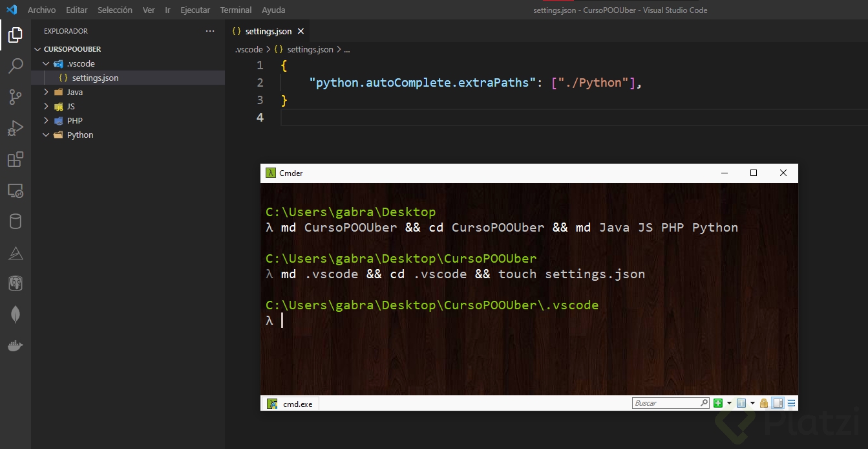This screenshot has width=868, height=449.
Task: Open the Terminal menu
Action: click(235, 10)
